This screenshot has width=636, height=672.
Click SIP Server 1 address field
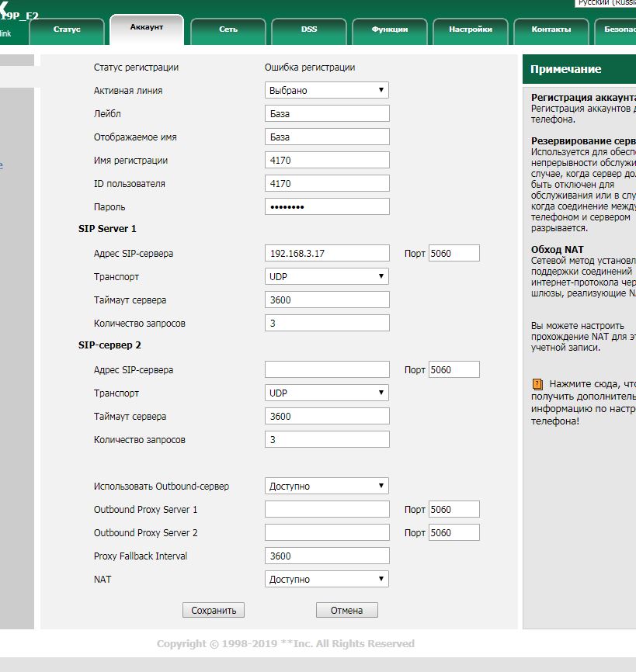click(x=326, y=254)
